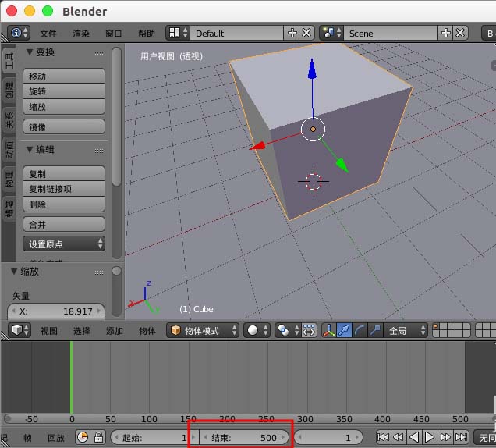This screenshot has width=496, height=448.
Task: Click the timeline horizontal scrollbar
Action: point(250,418)
